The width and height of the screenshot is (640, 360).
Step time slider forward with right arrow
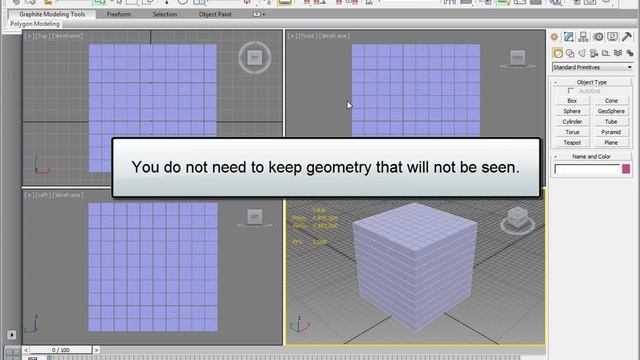point(96,350)
